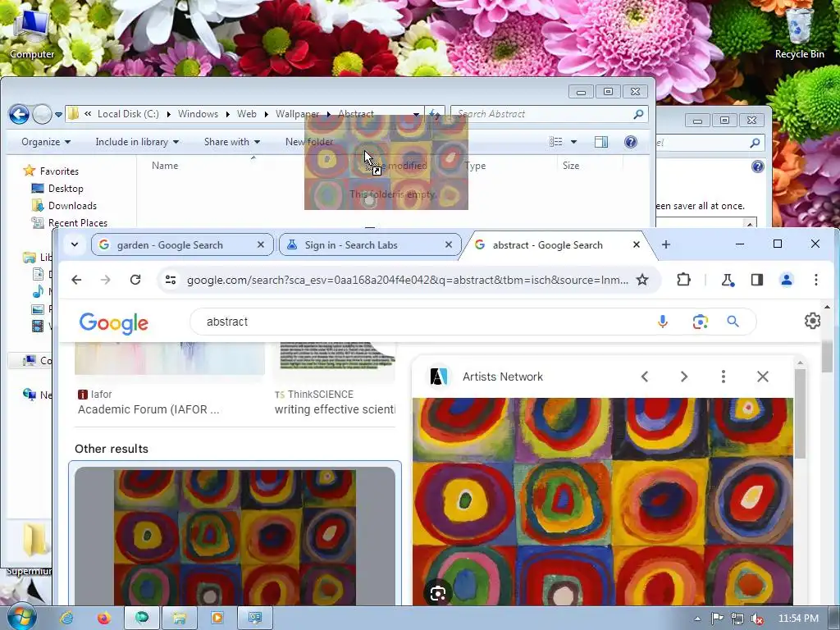The image size is (840, 630).
Task: Click Explorer forward navigation arrow
Action: [x=43, y=113]
